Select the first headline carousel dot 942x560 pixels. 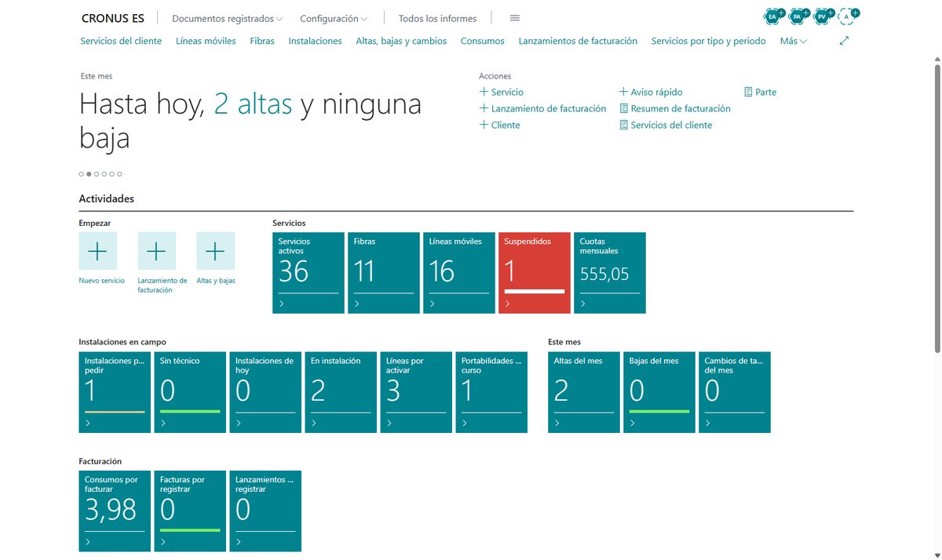pos(81,174)
